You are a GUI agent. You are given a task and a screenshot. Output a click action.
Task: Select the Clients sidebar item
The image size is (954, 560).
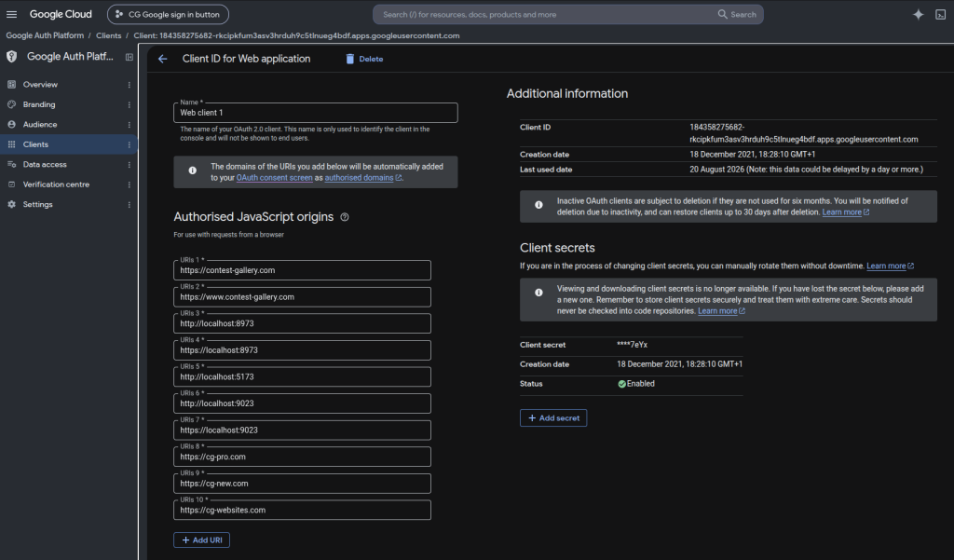(69, 144)
